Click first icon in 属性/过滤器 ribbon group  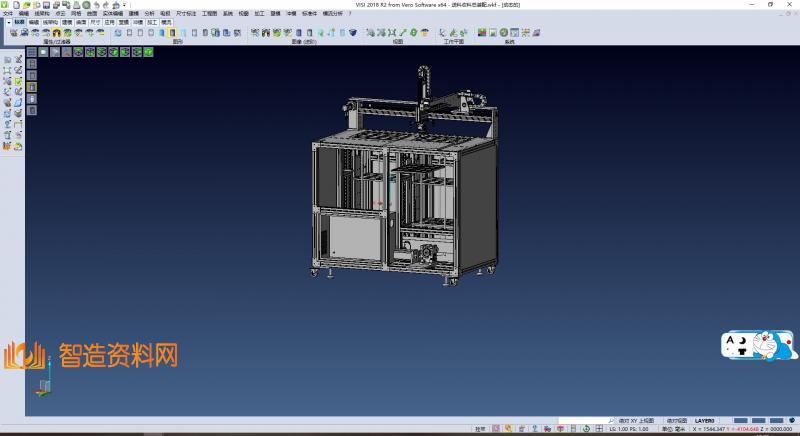[x=14, y=33]
